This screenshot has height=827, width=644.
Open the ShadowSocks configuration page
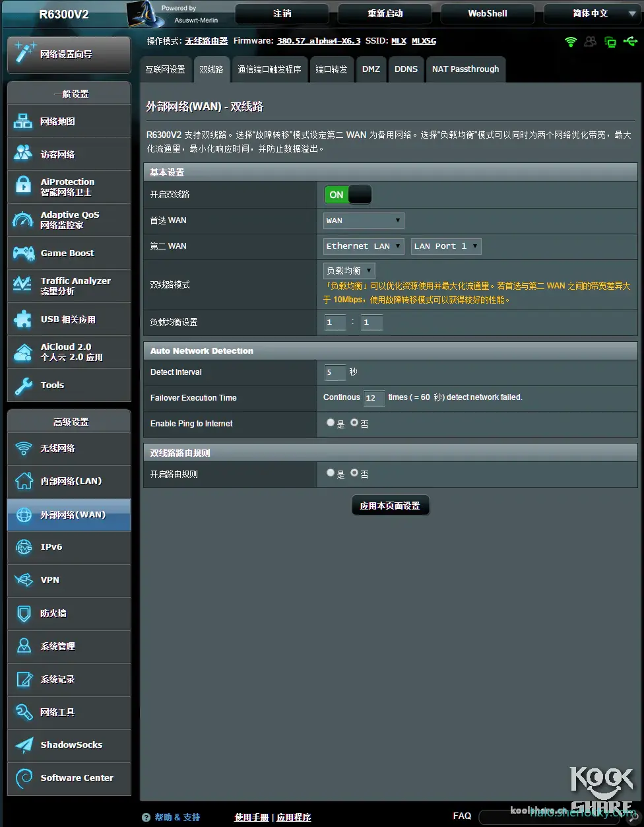point(69,745)
